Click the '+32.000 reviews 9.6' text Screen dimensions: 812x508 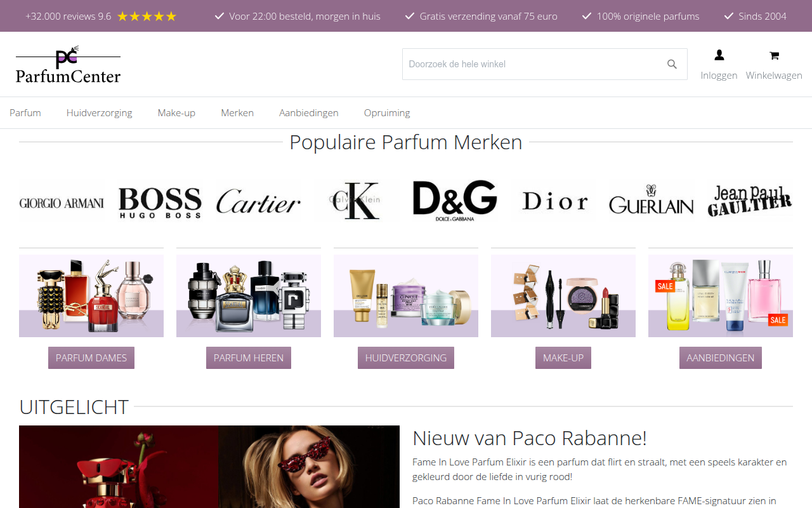coord(69,17)
